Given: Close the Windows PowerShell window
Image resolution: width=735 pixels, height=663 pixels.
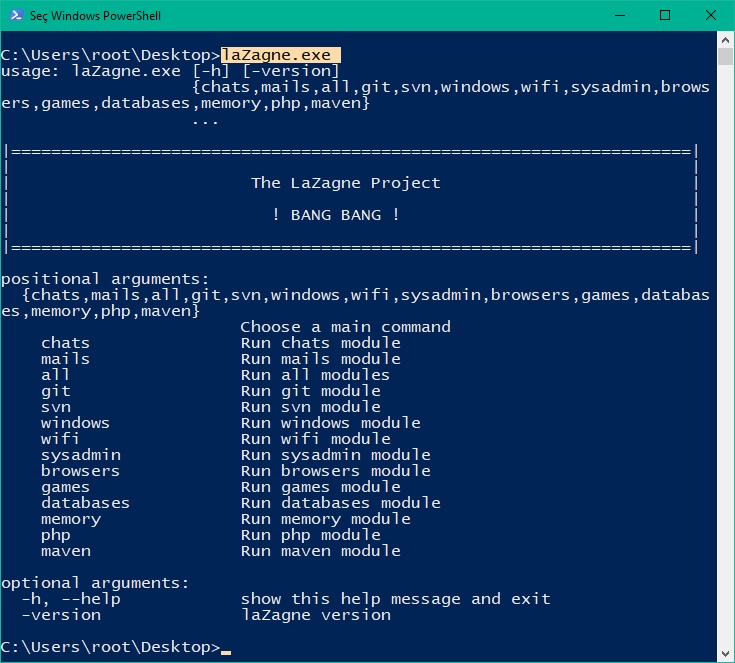Looking at the screenshot, I should 711,15.
